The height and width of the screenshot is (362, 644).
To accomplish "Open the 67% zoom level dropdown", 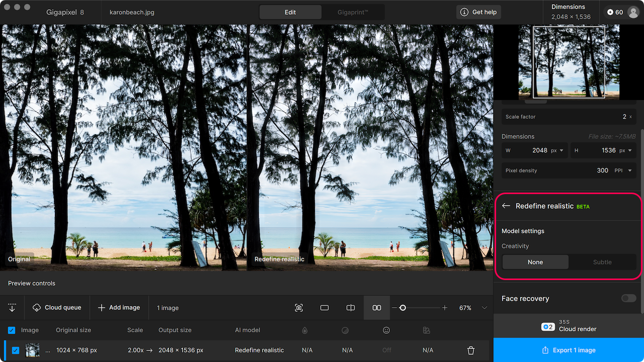I will coord(485,308).
